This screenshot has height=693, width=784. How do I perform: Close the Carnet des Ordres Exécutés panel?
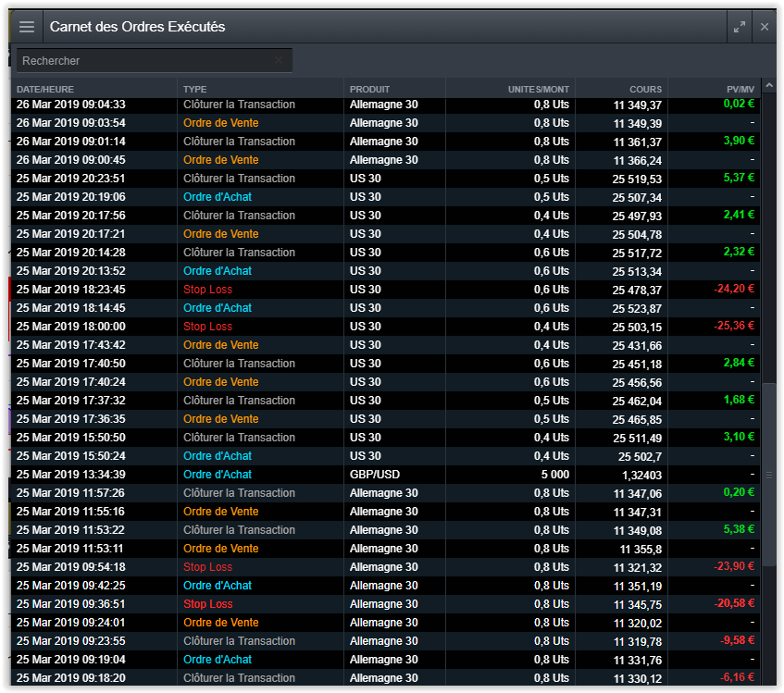tap(765, 27)
